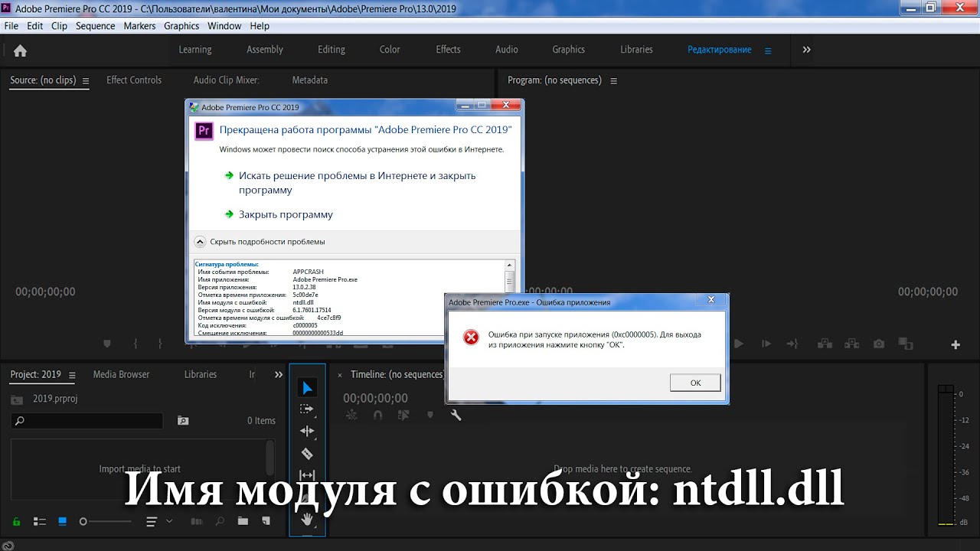The image size is (980, 551).
Task: Click the search-in-bin icon beside the search field
Action: pos(183,420)
